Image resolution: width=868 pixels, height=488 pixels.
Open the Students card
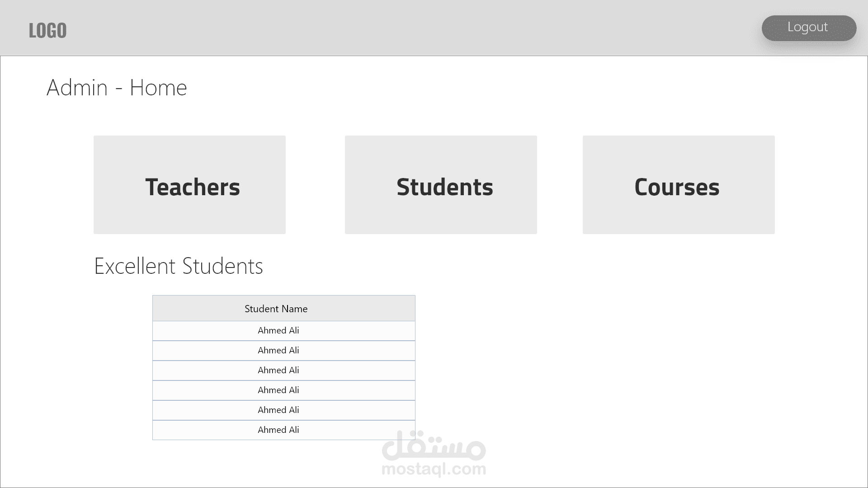tap(441, 185)
